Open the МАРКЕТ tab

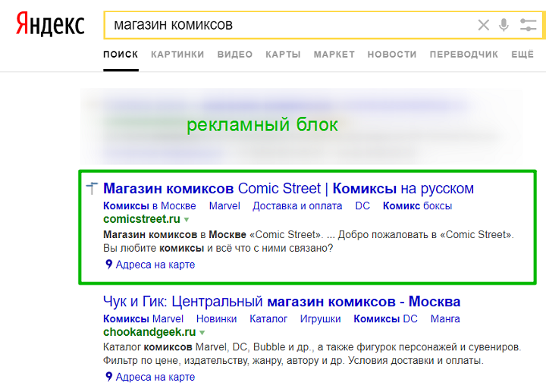point(334,55)
